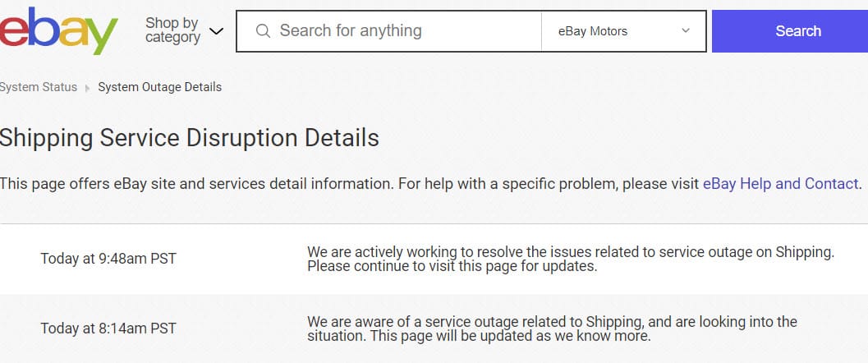This screenshot has height=363, width=868.
Task: Select the System Outage Details breadcrumb
Action: (159, 87)
